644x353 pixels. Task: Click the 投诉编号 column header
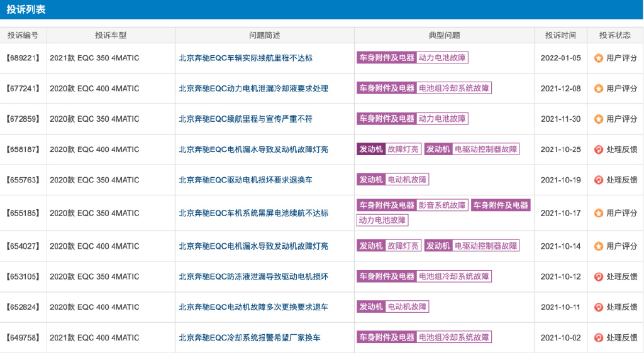tap(23, 35)
